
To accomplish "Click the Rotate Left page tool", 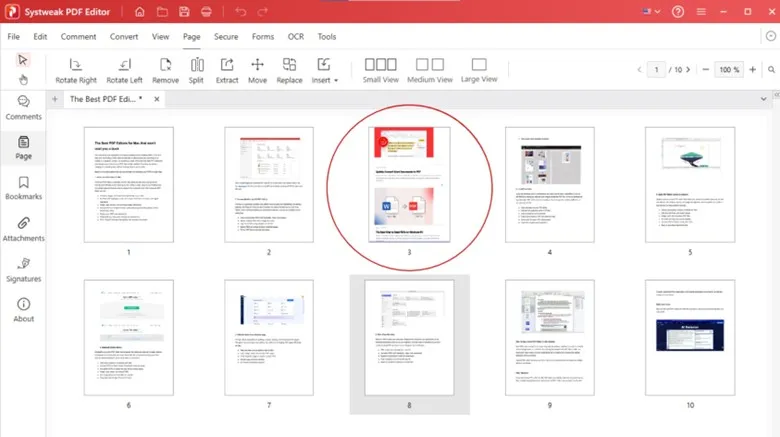I will (124, 70).
